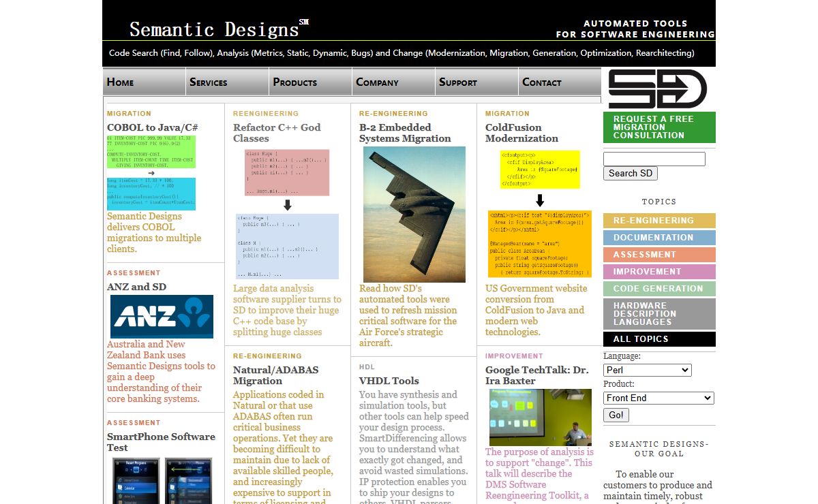Screen dimensions: 818x504
Task: Open B-2 Embedded Systems Migration heading
Action: tap(405, 133)
